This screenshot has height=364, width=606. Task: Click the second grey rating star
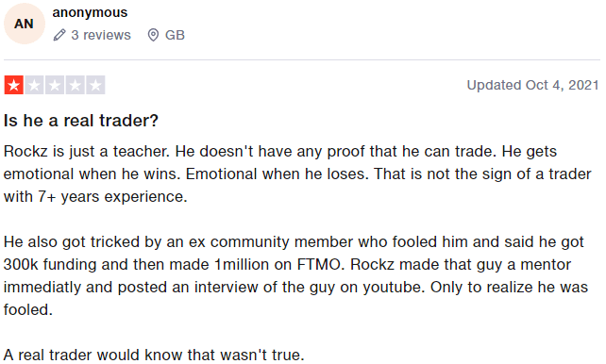coord(34,85)
